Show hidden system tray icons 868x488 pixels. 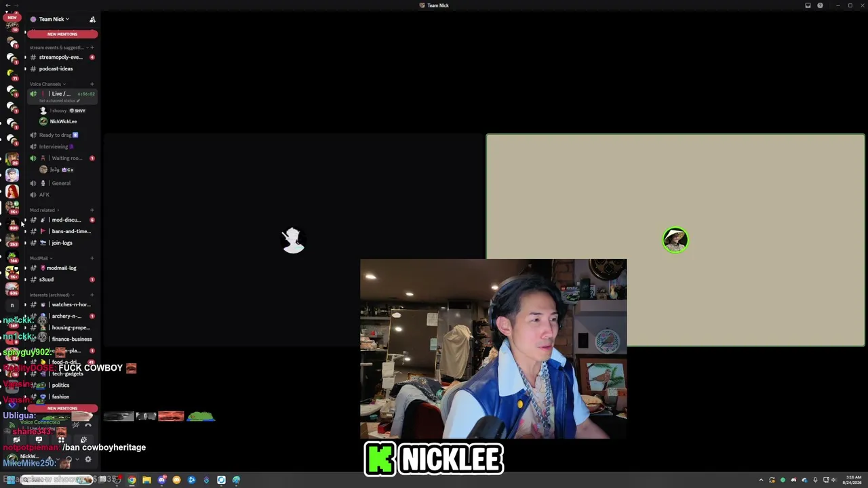761,480
